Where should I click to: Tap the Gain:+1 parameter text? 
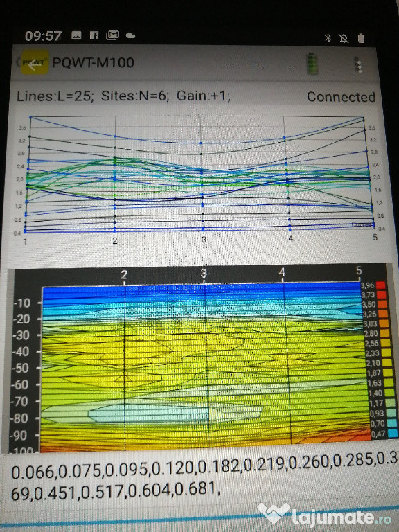[x=203, y=96]
